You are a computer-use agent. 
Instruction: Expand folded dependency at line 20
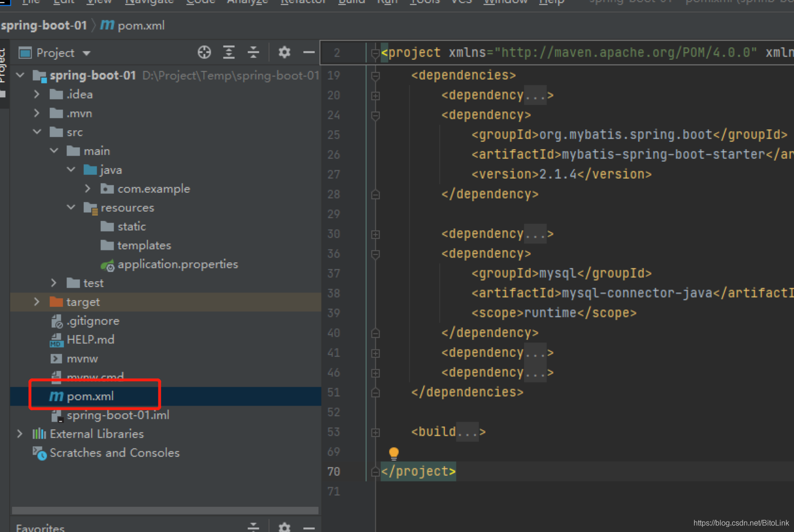coord(375,96)
